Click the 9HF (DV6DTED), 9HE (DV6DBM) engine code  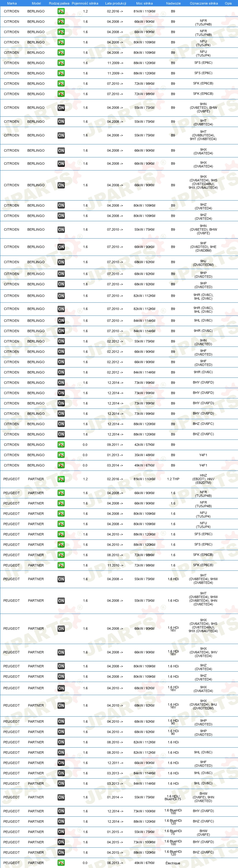(203, 247)
